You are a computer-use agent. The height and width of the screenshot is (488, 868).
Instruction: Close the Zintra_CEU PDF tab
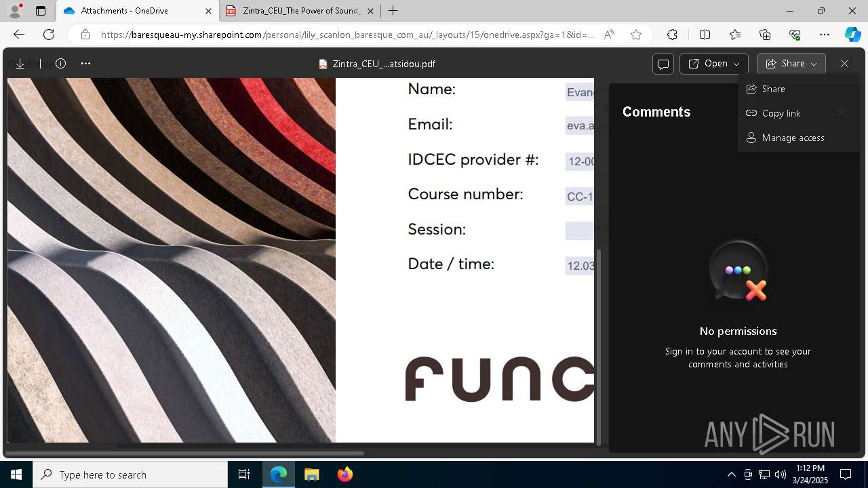point(370,11)
